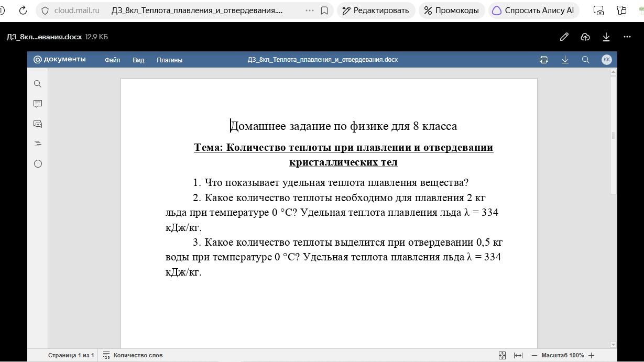Open the Вид menu
The height and width of the screenshot is (362, 644).
(x=138, y=60)
